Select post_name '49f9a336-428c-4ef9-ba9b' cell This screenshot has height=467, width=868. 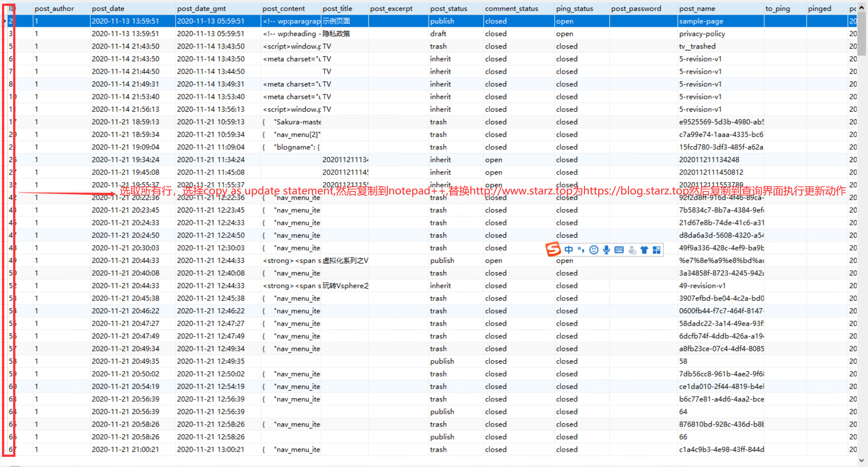pos(721,248)
